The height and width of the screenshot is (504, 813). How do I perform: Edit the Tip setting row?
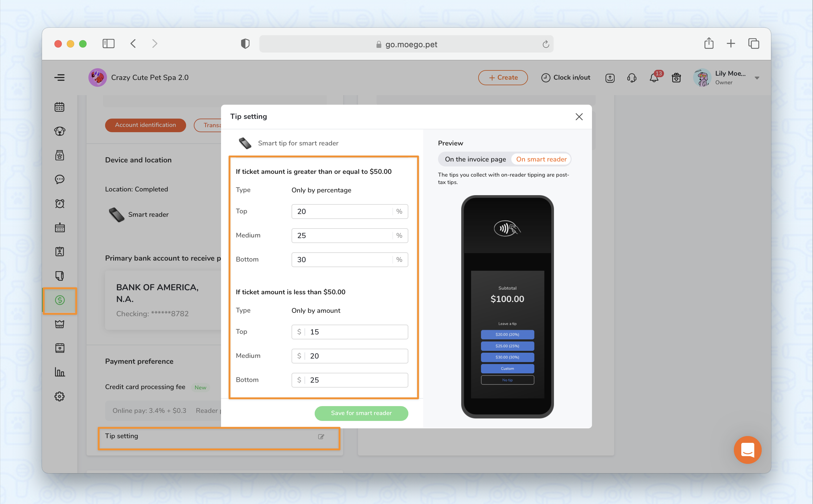point(321,437)
